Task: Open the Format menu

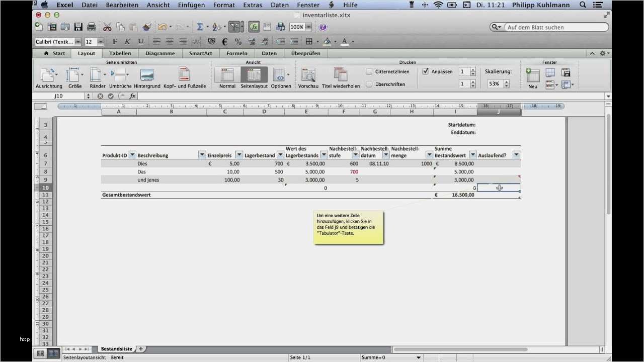Action: [x=224, y=5]
